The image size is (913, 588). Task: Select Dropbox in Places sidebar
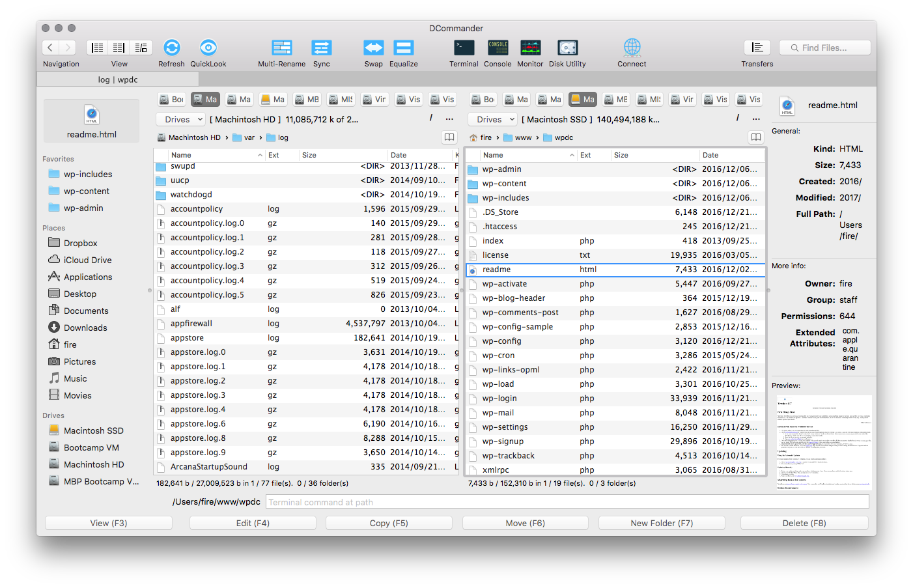pos(81,243)
